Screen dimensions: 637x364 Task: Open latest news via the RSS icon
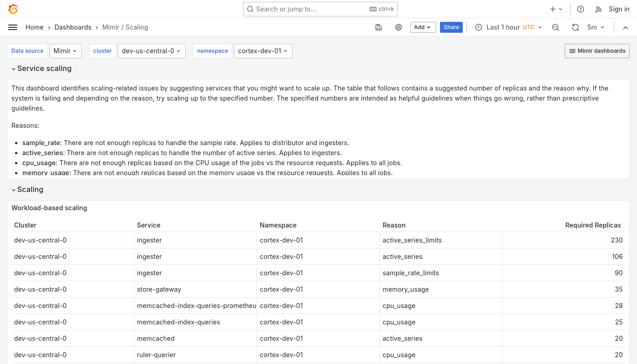pos(598,9)
